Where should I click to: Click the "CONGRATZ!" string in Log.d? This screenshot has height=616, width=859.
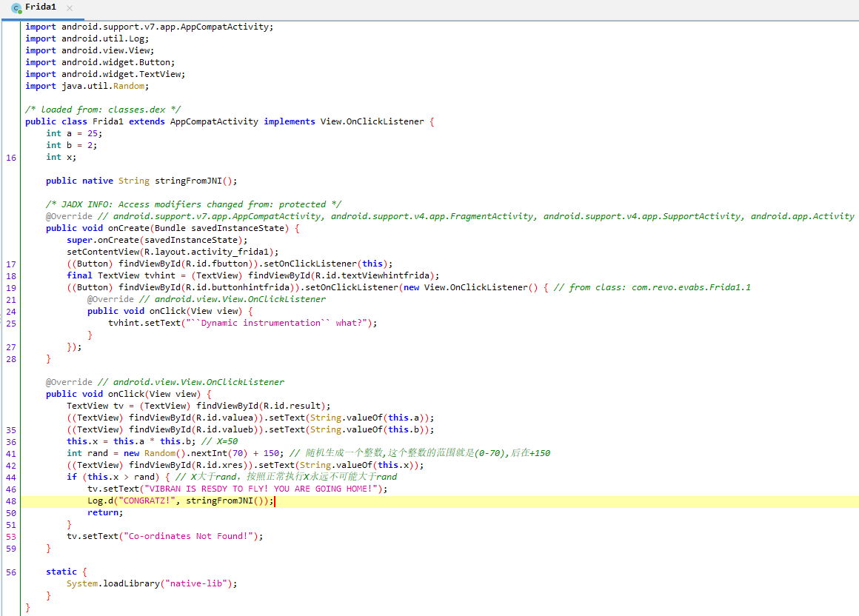coord(147,501)
